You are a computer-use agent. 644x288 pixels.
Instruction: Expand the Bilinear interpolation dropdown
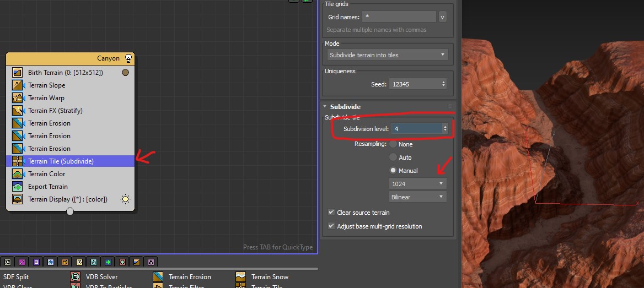418,197
